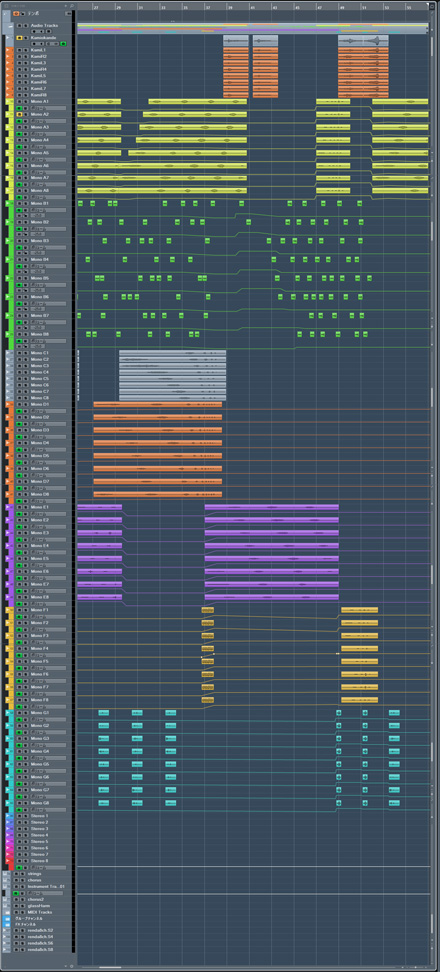Expand the FXチャンネル folder

(7, 924)
